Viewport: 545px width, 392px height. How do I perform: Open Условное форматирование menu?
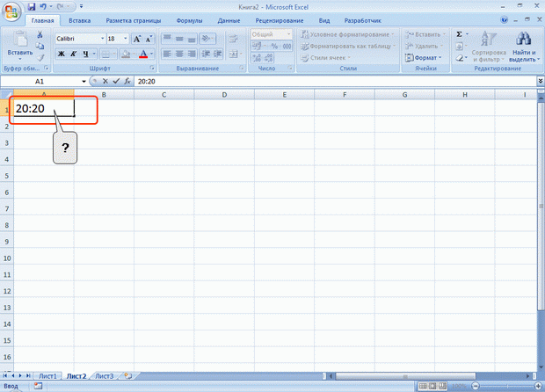(347, 34)
